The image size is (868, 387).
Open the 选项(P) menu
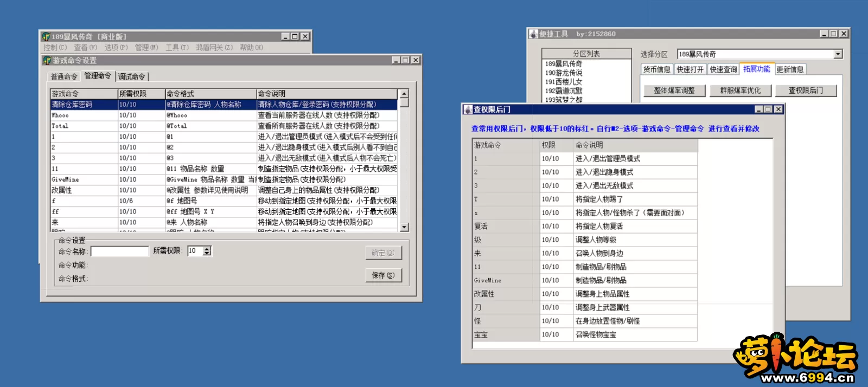116,48
